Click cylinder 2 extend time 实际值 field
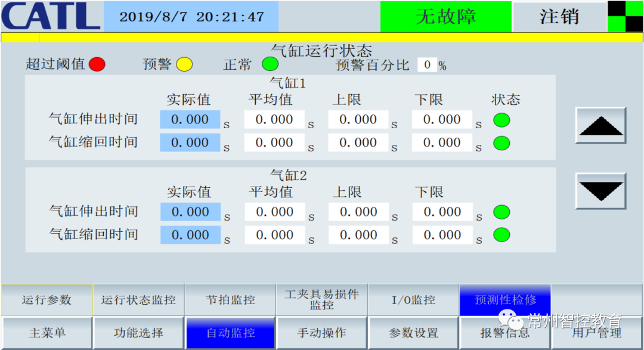 pyautogui.click(x=190, y=212)
